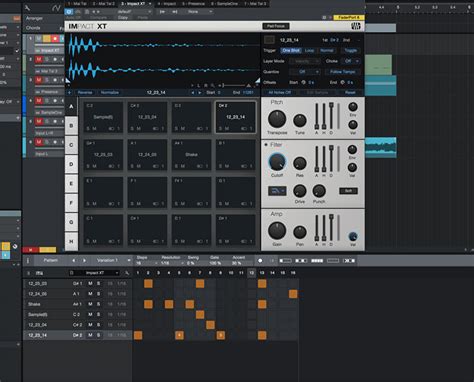Viewport: 474px width, 382px height.
Task: Click the wrench tool icon at top left
Action: (27, 7)
